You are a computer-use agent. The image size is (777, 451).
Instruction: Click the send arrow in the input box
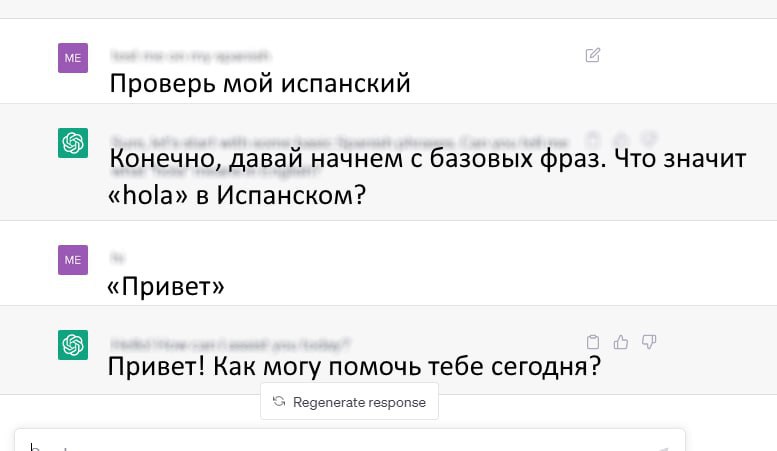661,446
